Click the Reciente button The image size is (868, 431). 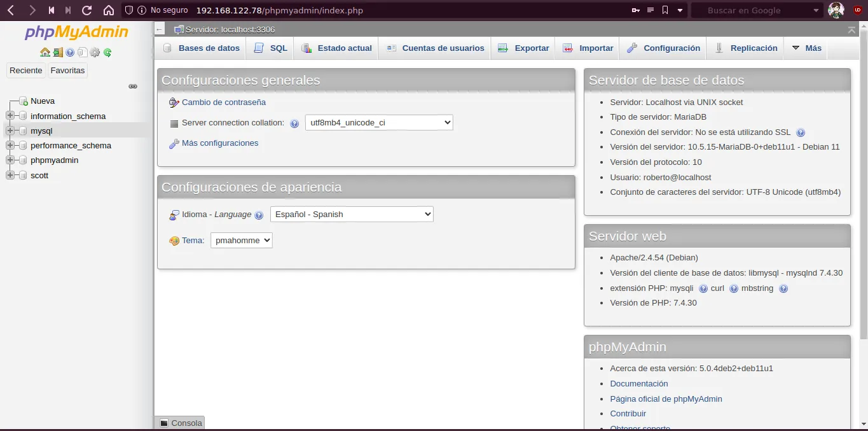26,71
